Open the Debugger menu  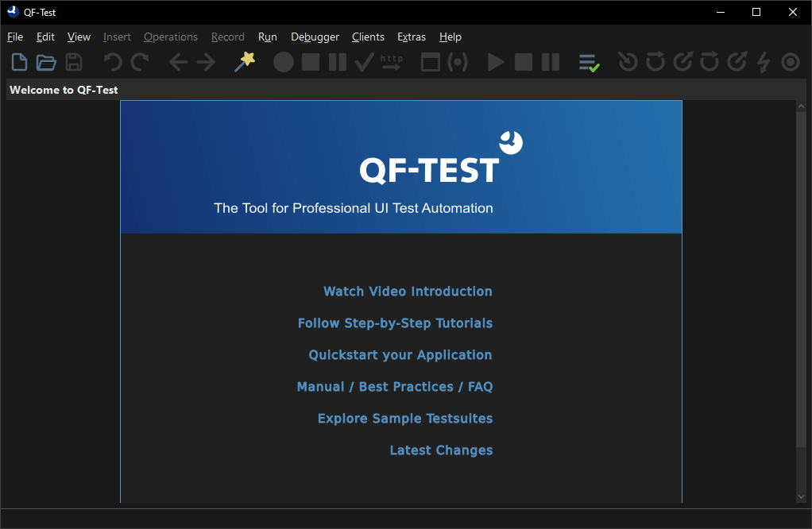(315, 37)
